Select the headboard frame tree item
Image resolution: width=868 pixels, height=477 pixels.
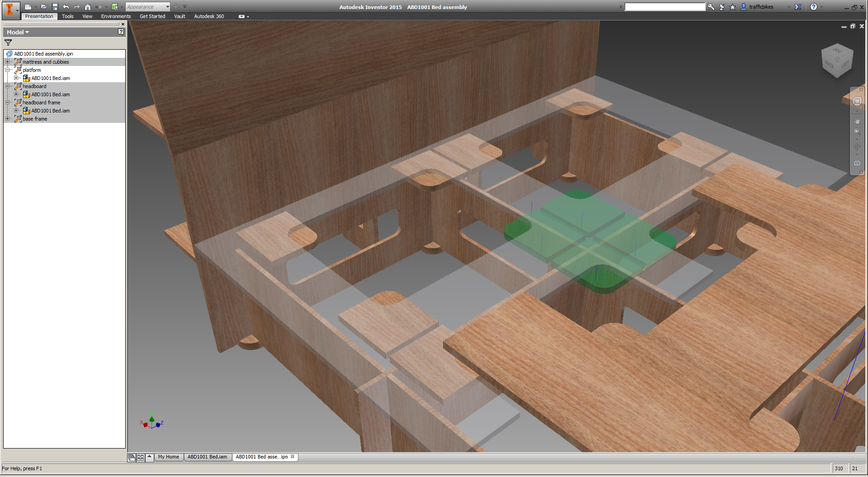click(41, 103)
